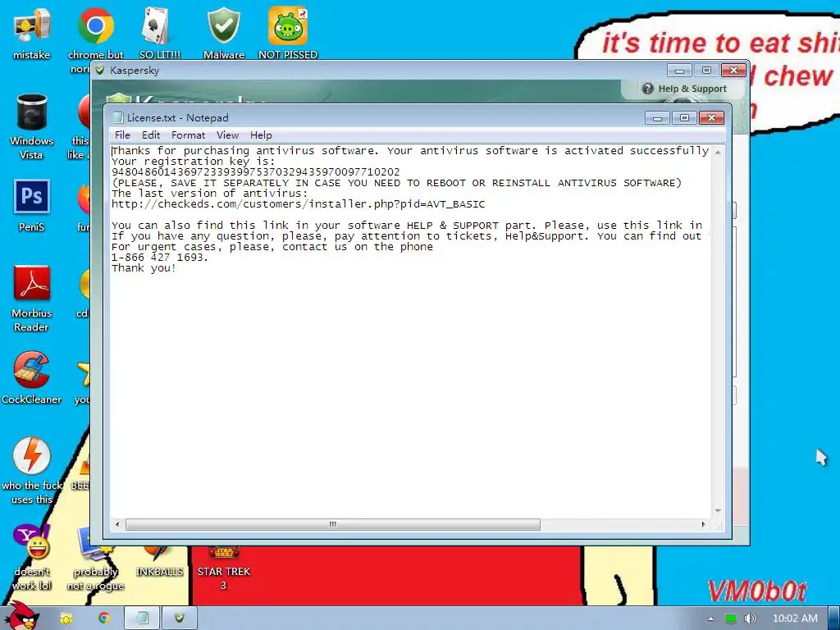Image resolution: width=840 pixels, height=630 pixels.
Task: Open the CockCleaner desktop icon
Action: 32,377
